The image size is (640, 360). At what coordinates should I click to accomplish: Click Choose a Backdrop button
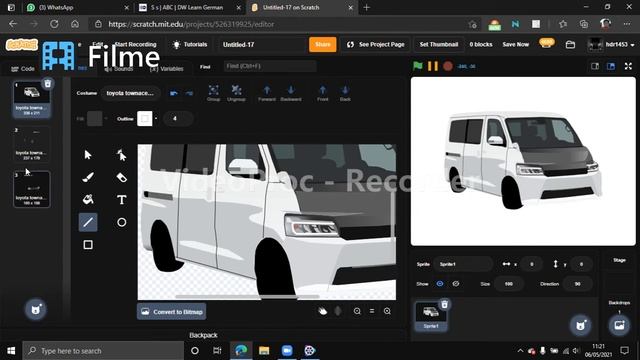pos(619,325)
